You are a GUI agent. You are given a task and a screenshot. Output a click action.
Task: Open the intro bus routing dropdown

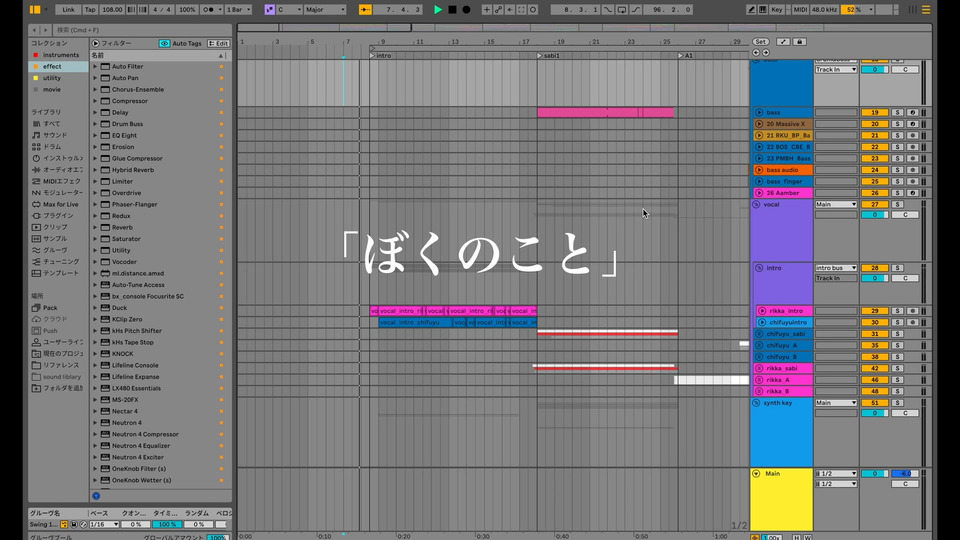pyautogui.click(x=836, y=268)
